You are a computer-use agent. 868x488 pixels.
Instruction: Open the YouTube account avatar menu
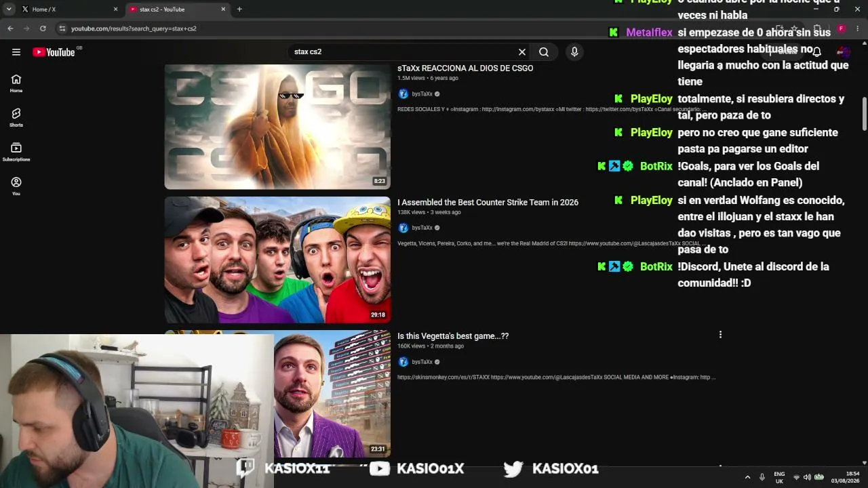(x=844, y=52)
